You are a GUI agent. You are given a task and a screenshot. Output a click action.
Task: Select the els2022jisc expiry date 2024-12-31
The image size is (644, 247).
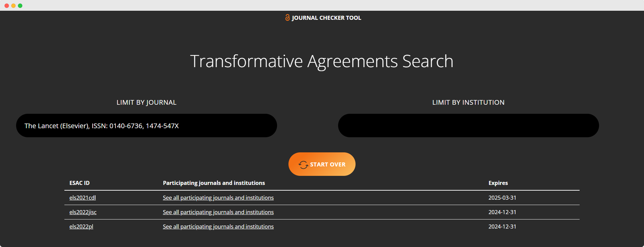click(502, 212)
